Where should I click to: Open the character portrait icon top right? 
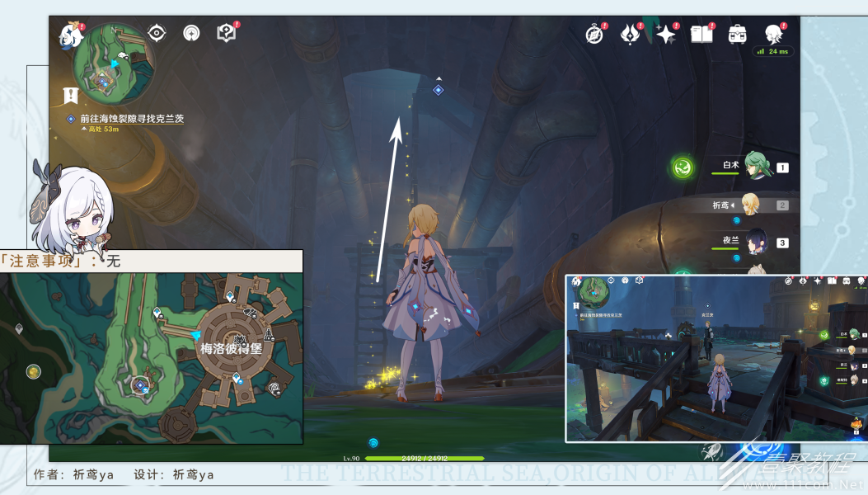coord(773,34)
